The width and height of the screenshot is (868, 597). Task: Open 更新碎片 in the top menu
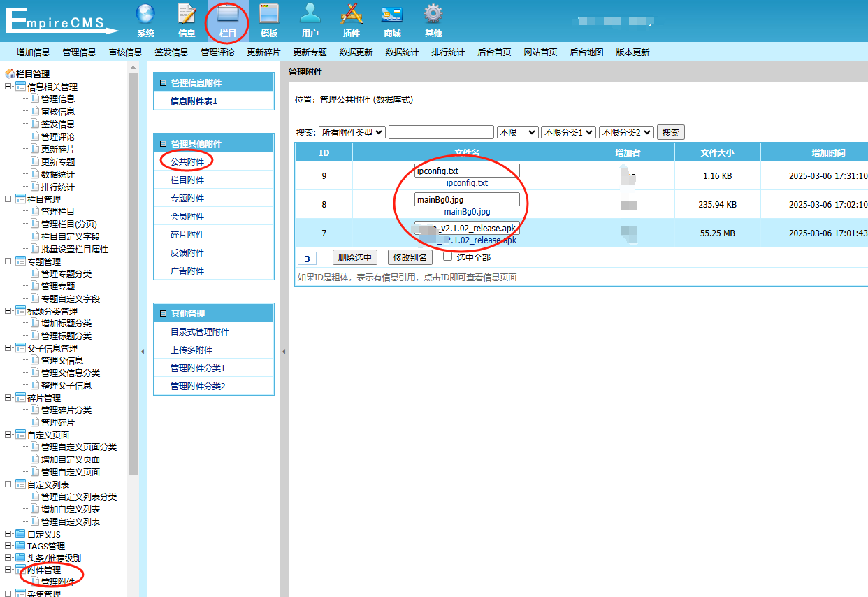(x=263, y=52)
